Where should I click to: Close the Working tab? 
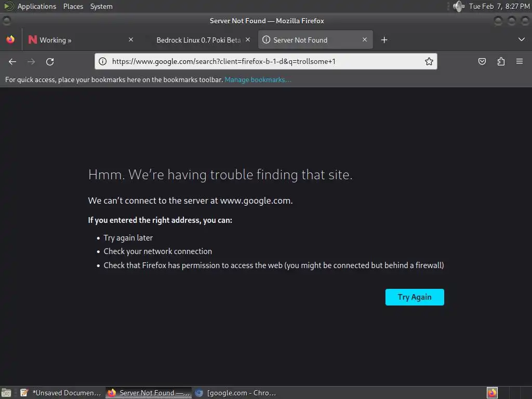(x=131, y=39)
